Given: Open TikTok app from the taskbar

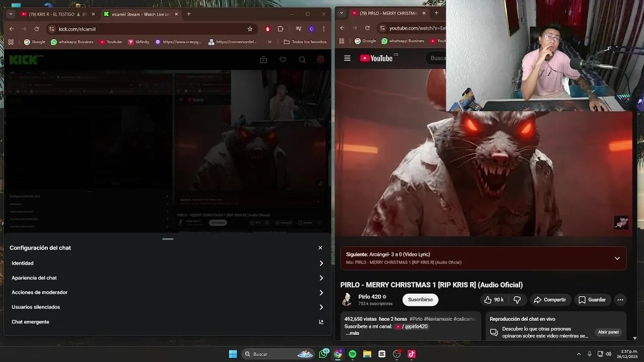Looking at the screenshot, I should (x=412, y=354).
